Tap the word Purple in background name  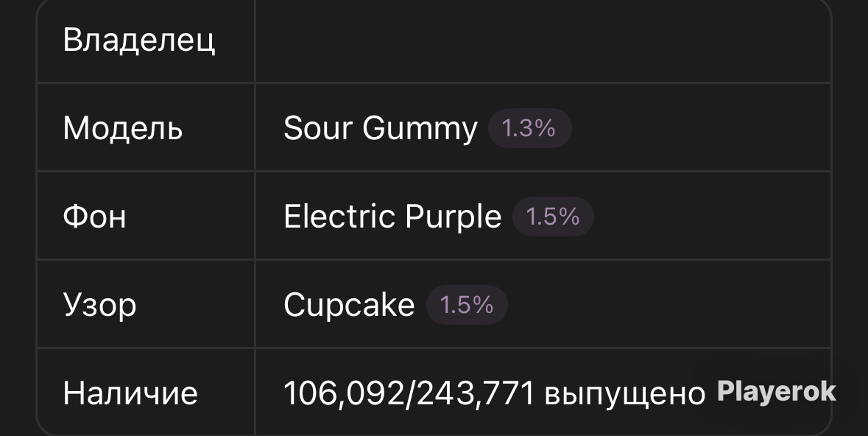[453, 217]
